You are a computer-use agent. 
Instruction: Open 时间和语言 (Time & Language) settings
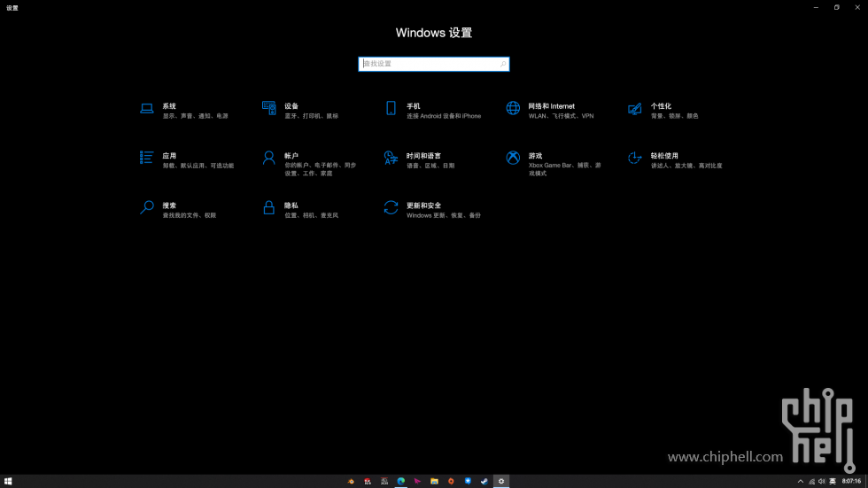click(x=421, y=160)
